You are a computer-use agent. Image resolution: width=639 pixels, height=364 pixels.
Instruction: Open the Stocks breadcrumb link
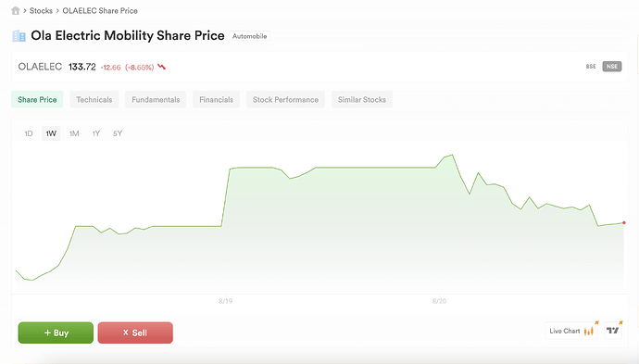pos(41,11)
